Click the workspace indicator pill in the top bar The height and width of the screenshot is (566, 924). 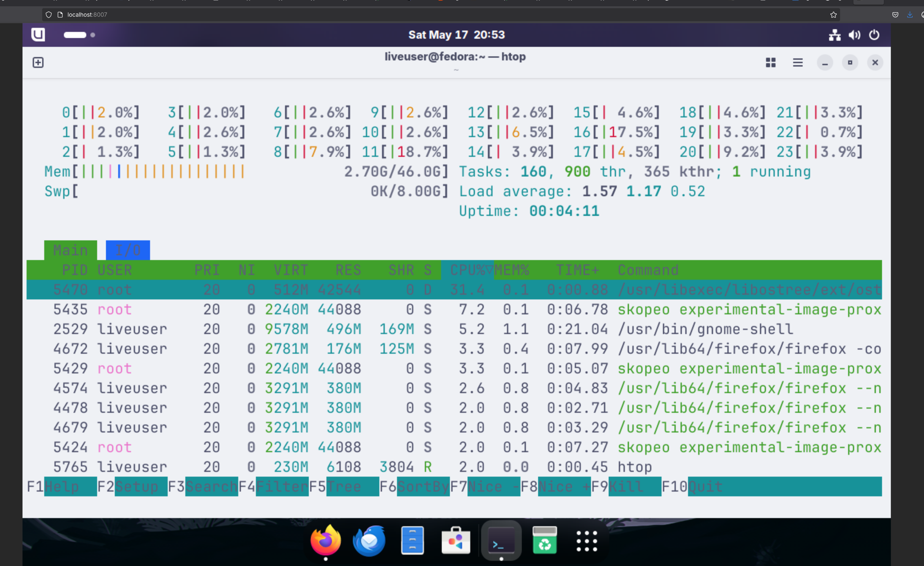pyautogui.click(x=75, y=35)
